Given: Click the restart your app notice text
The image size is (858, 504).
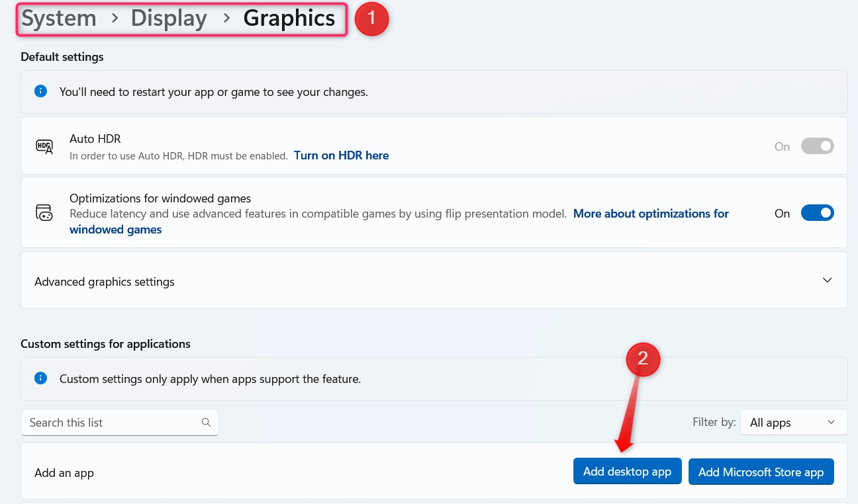Looking at the screenshot, I should [x=214, y=92].
